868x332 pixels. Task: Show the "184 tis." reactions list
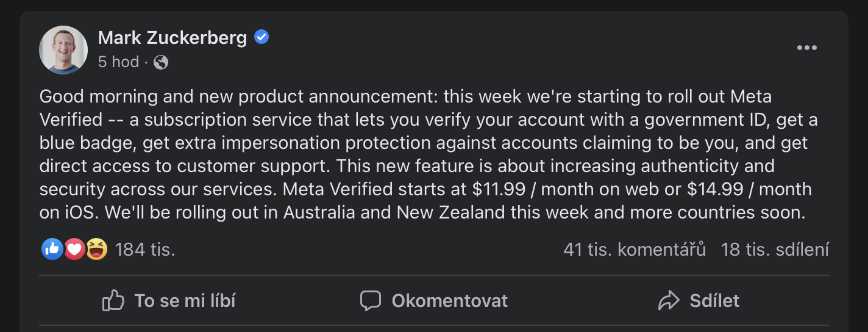145,249
